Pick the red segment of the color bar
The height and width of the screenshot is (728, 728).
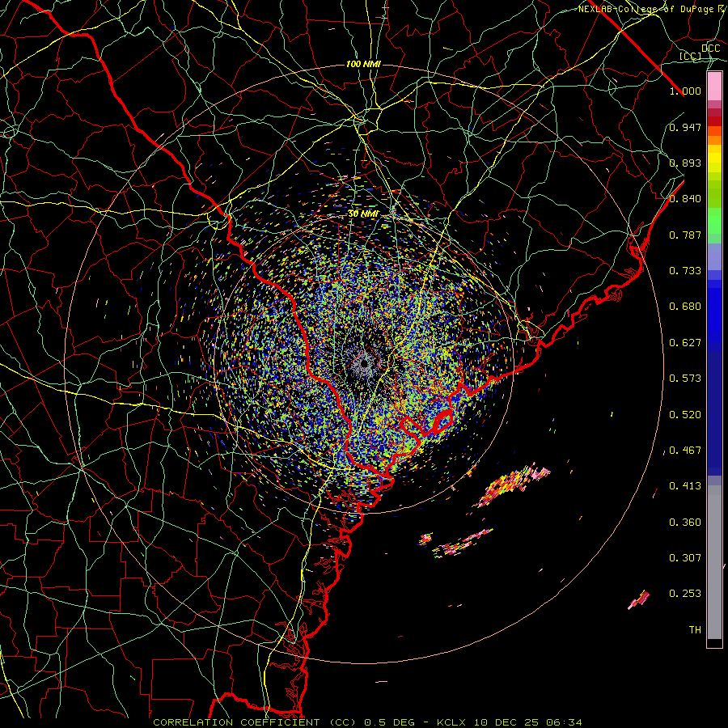click(714, 121)
